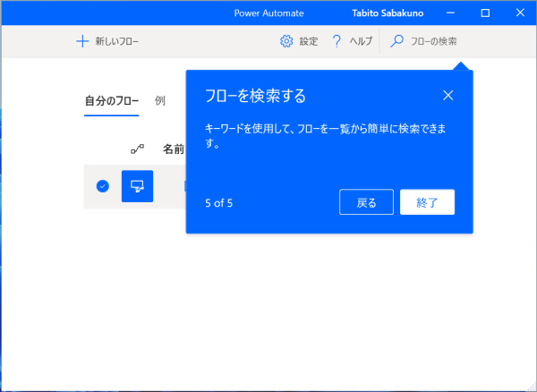
Task: Dismiss the フローを検索する tip with X
Action: (x=448, y=96)
